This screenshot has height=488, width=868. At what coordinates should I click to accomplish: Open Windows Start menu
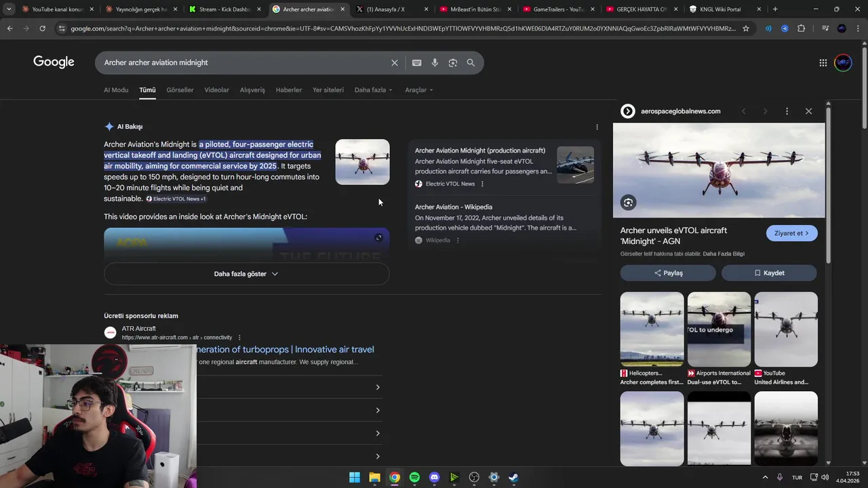pos(355,477)
